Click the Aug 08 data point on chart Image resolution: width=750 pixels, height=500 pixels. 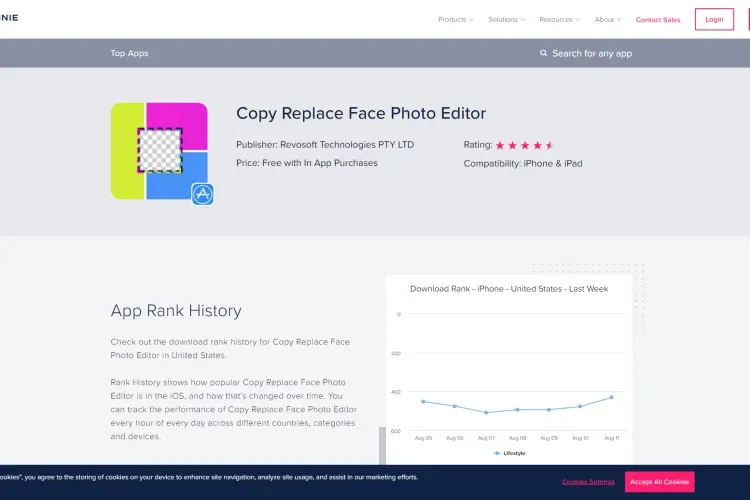click(x=518, y=410)
